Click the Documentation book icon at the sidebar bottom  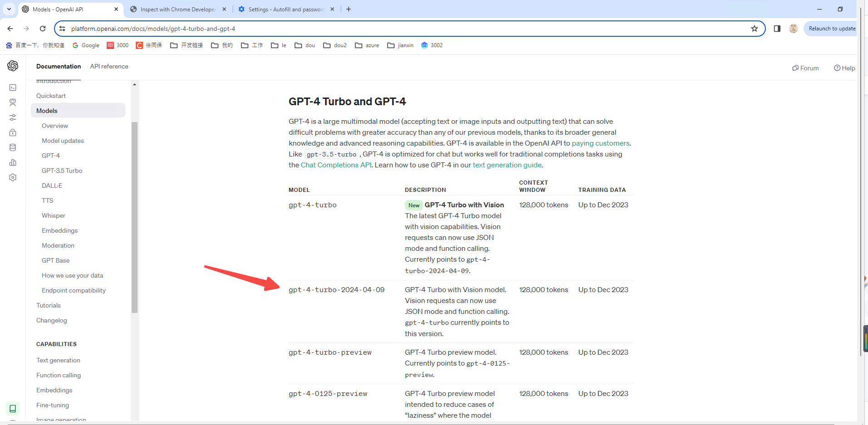pyautogui.click(x=13, y=409)
